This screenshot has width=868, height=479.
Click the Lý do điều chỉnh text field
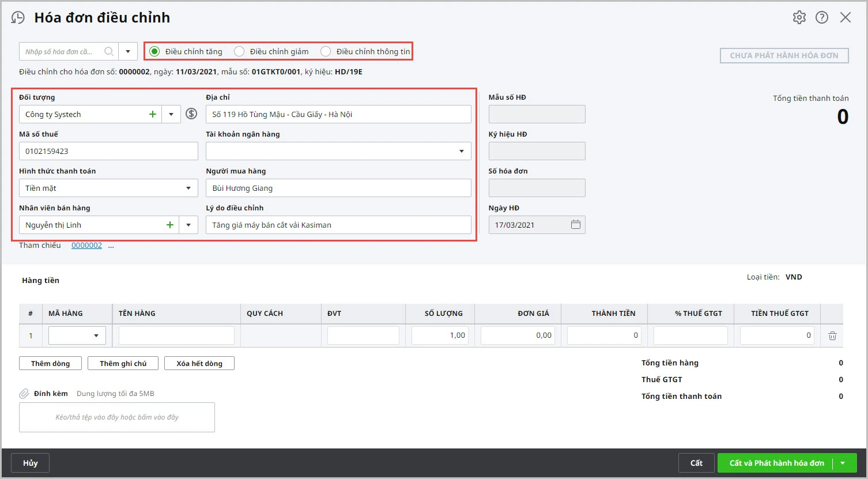(x=338, y=225)
